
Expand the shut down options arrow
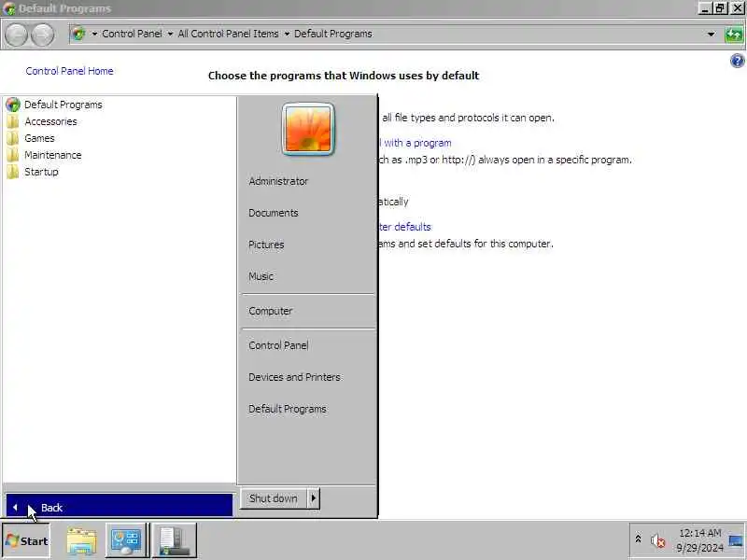tap(314, 498)
